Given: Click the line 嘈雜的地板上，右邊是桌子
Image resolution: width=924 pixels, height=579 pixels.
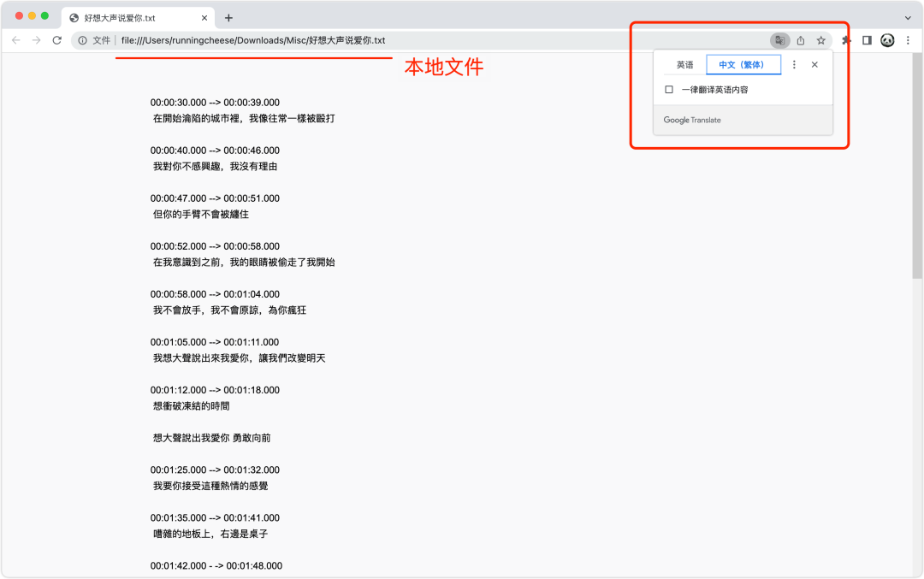Looking at the screenshot, I should (x=210, y=534).
